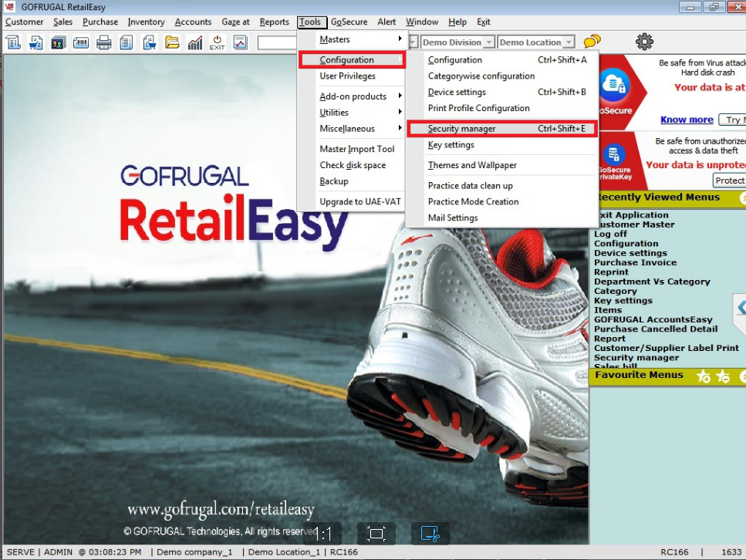Click the GoSecure PrivateKey database lock icon

coord(614,154)
